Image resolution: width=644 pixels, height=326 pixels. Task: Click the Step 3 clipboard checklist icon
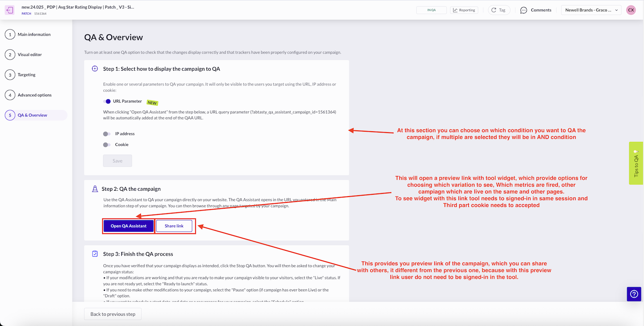pos(95,254)
